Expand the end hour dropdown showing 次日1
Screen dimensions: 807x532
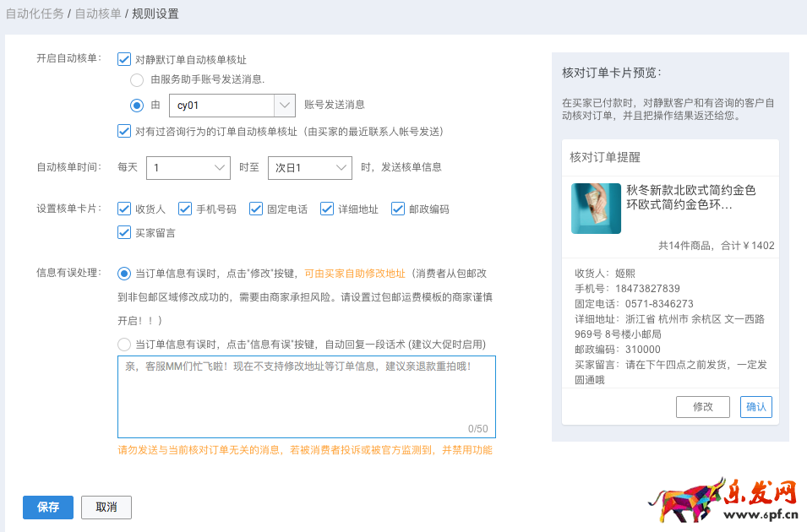tap(309, 168)
